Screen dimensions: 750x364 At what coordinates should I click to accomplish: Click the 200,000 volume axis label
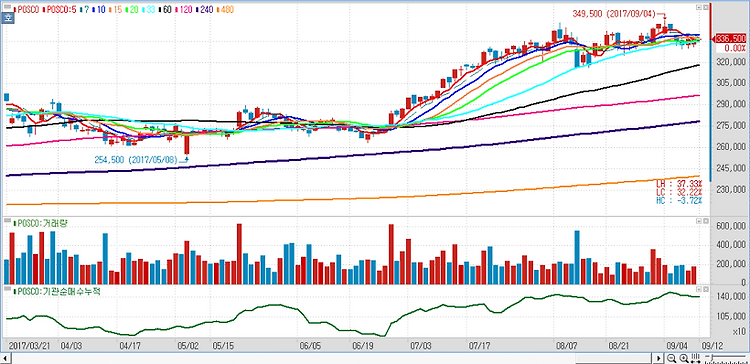tap(730, 265)
